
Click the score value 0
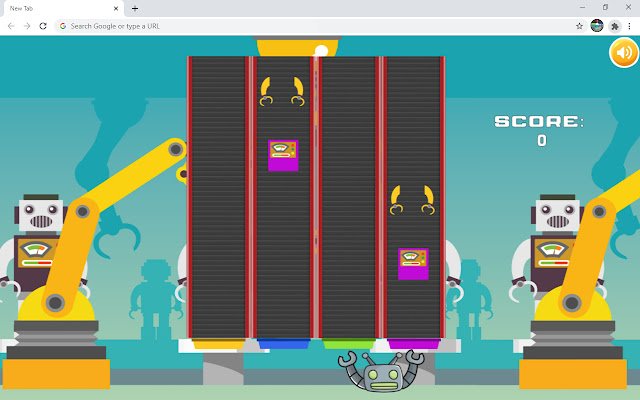point(542,141)
